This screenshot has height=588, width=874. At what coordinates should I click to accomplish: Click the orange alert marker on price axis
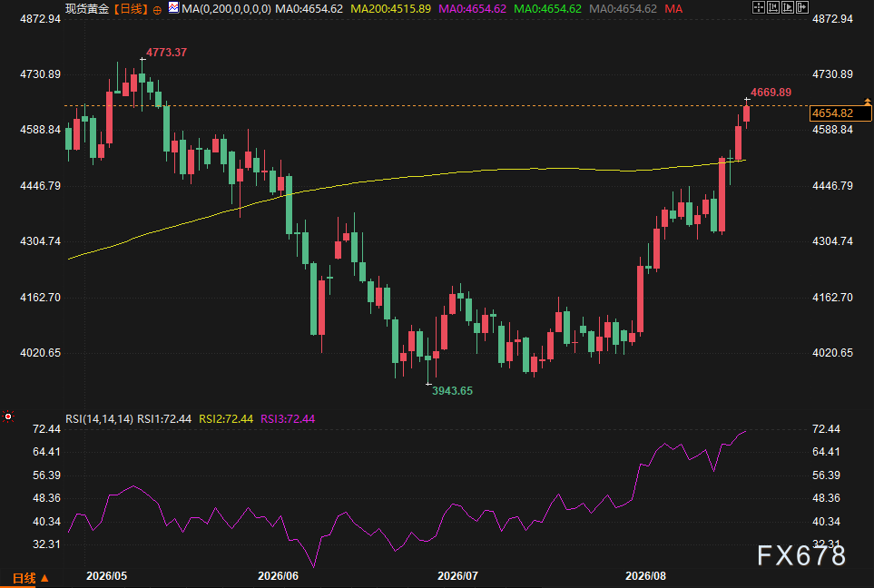(868, 102)
